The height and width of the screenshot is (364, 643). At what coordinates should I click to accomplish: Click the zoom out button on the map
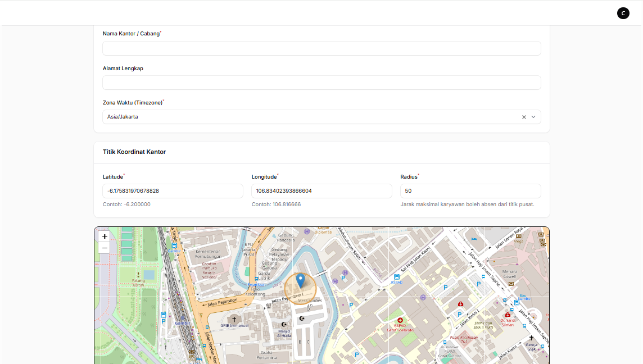coord(105,247)
